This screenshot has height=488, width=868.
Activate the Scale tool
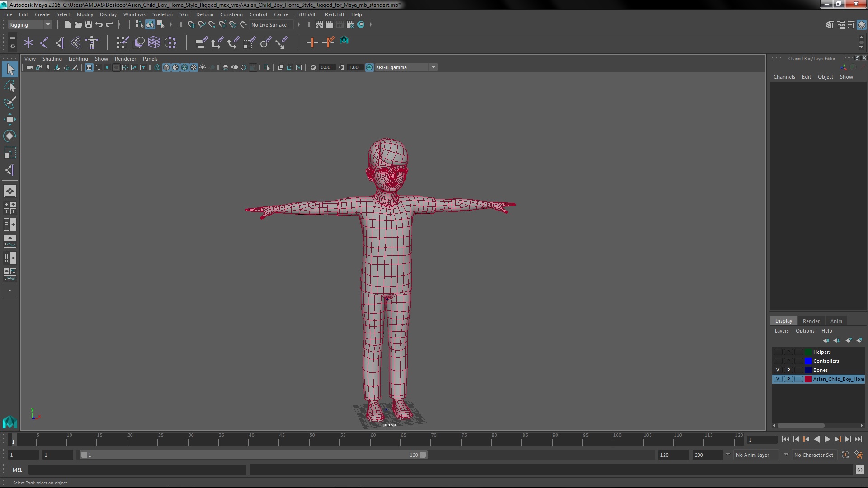click(x=10, y=153)
